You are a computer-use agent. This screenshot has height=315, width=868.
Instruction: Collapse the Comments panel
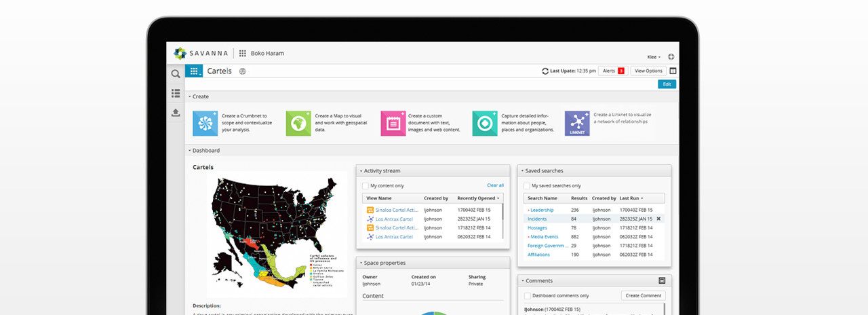point(522,281)
